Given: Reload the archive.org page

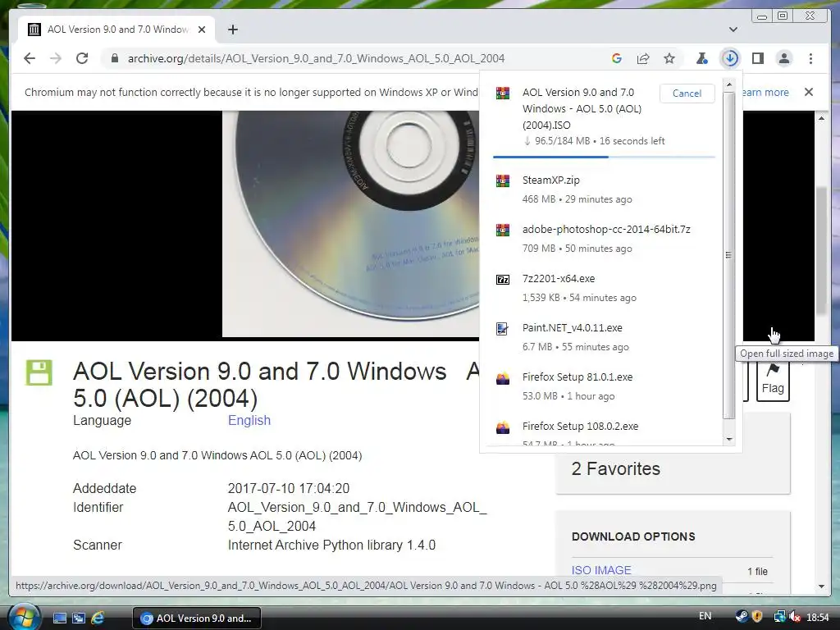Looking at the screenshot, I should coord(82,58).
